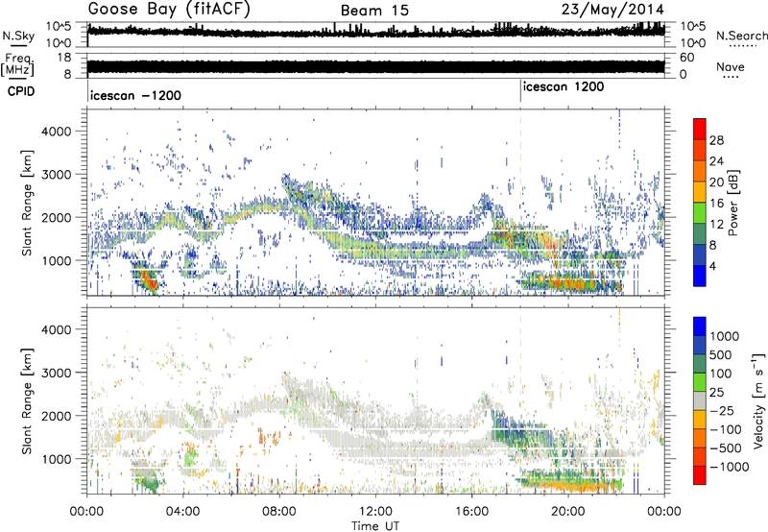Click the Nave legend label
The height and width of the screenshot is (532, 768).
(x=731, y=67)
